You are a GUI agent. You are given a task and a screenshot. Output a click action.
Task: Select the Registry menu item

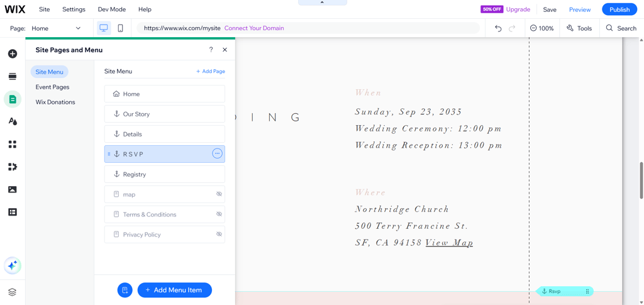click(x=164, y=174)
